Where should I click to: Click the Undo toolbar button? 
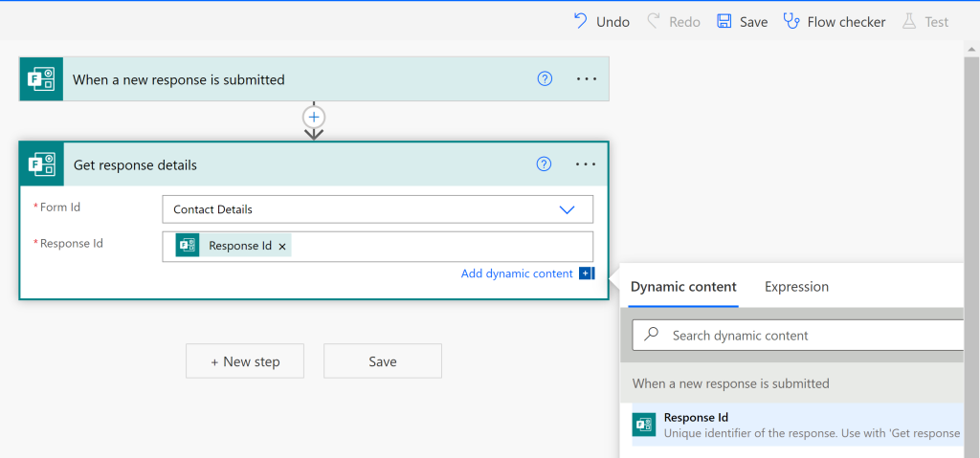[x=601, y=22]
